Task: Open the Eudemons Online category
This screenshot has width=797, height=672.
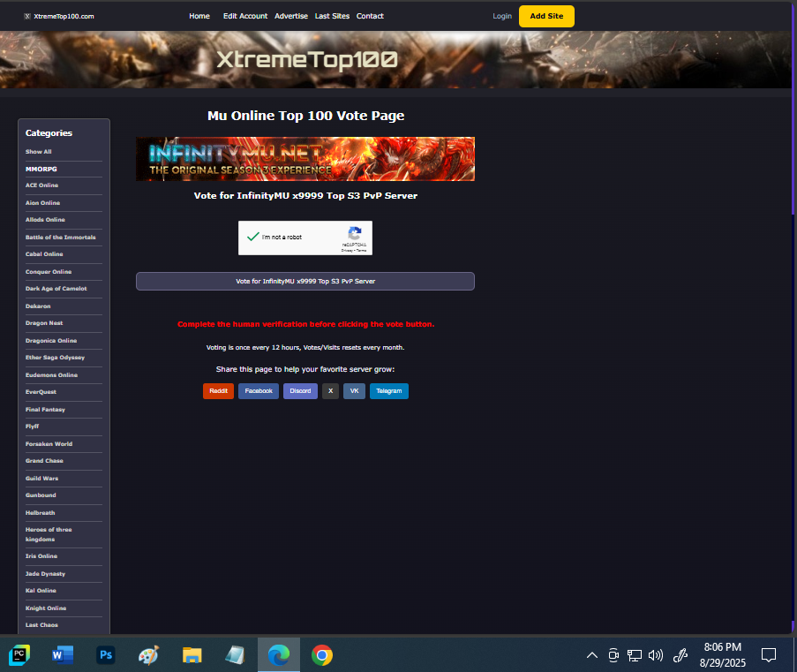Action: [51, 375]
